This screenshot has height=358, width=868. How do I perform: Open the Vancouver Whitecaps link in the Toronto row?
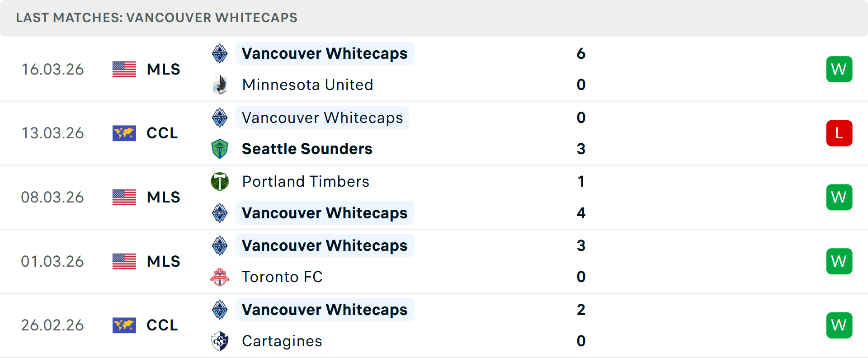[325, 245]
